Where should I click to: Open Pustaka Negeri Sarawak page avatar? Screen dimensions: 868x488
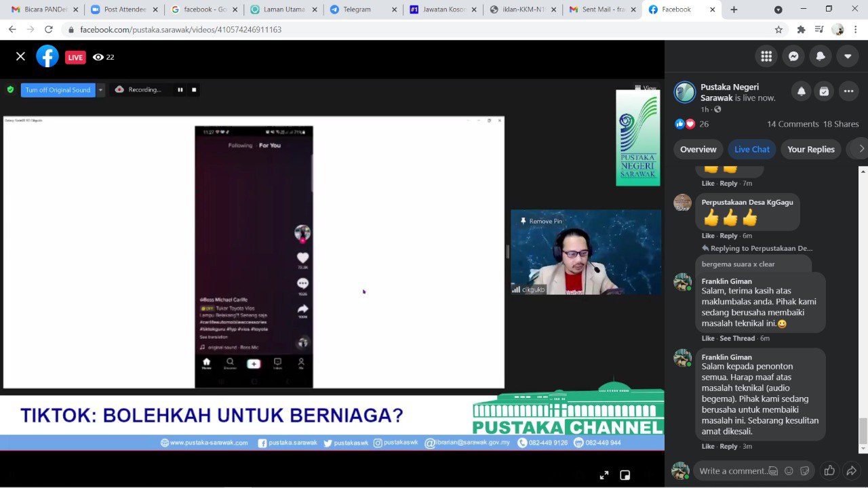pyautogui.click(x=685, y=92)
